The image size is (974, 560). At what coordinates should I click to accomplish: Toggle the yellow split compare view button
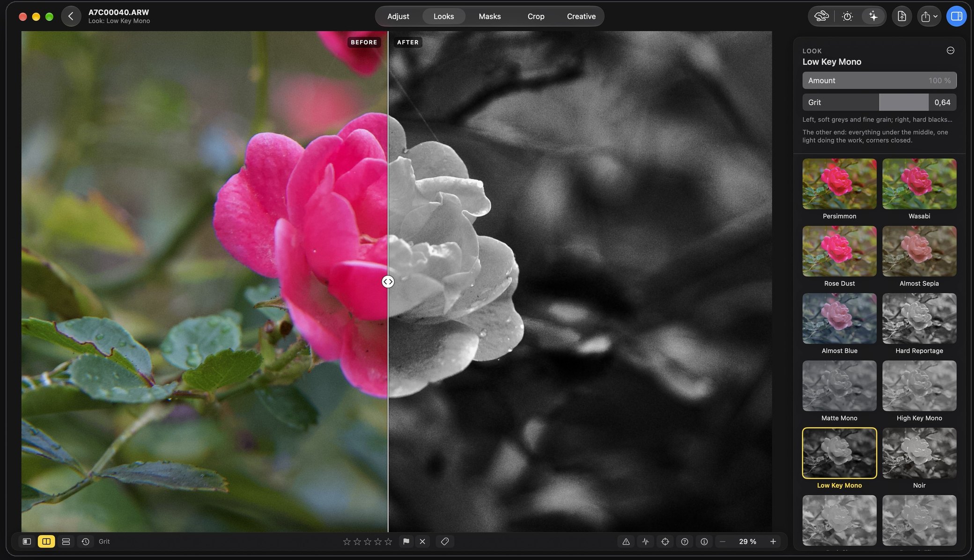(46, 541)
